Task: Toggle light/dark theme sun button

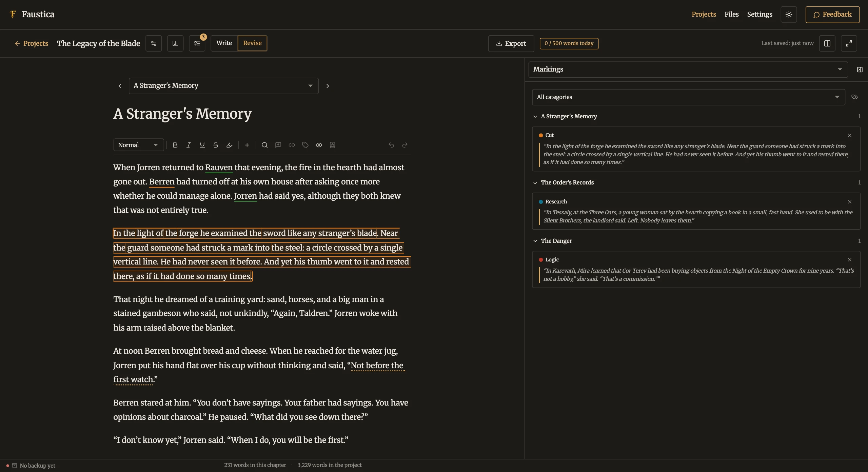Action: (789, 15)
